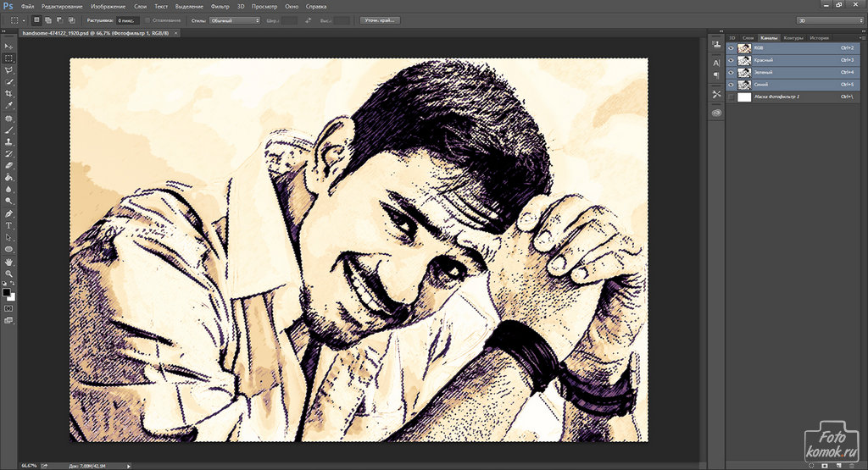Toggle the Сглаживание checkbox

tap(147, 20)
